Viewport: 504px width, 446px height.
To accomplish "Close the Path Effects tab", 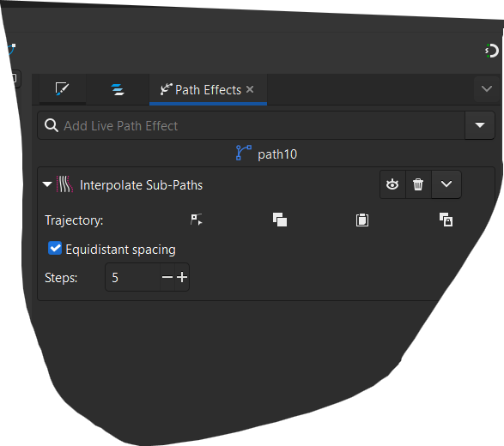I will click(x=250, y=89).
